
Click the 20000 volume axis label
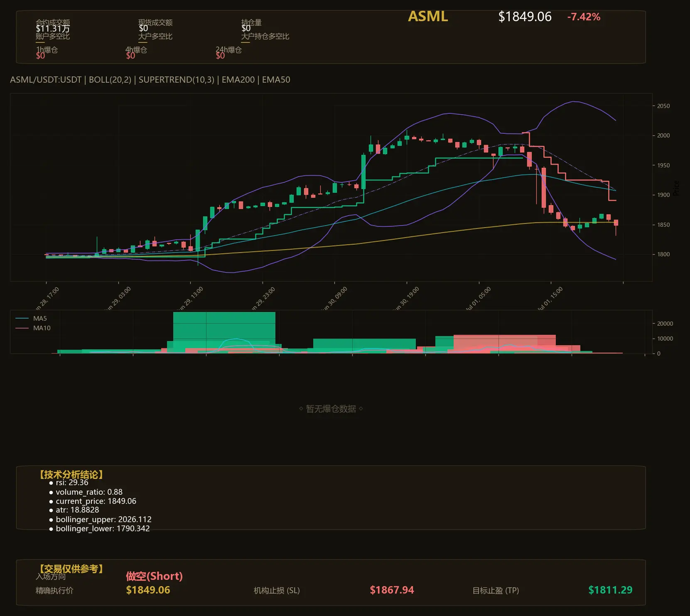665,324
